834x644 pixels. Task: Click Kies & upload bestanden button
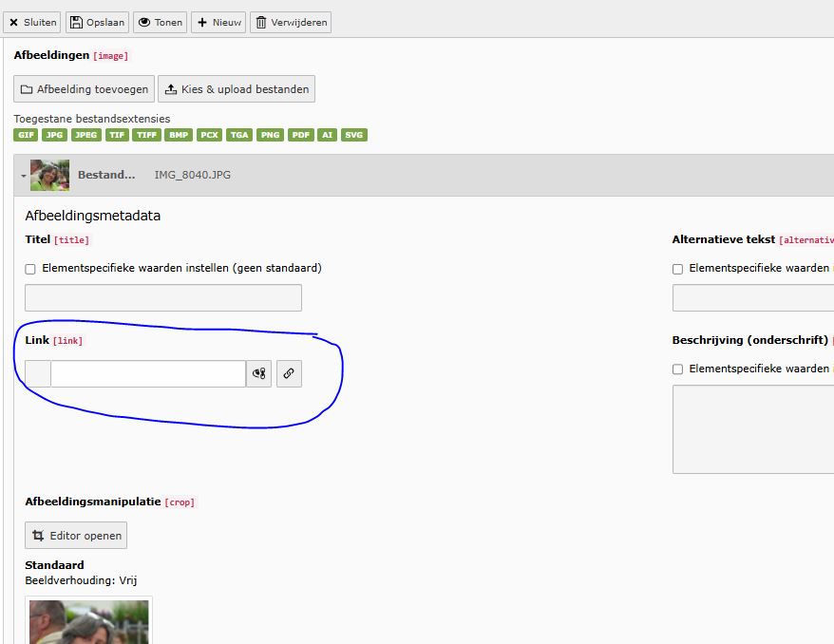237,89
